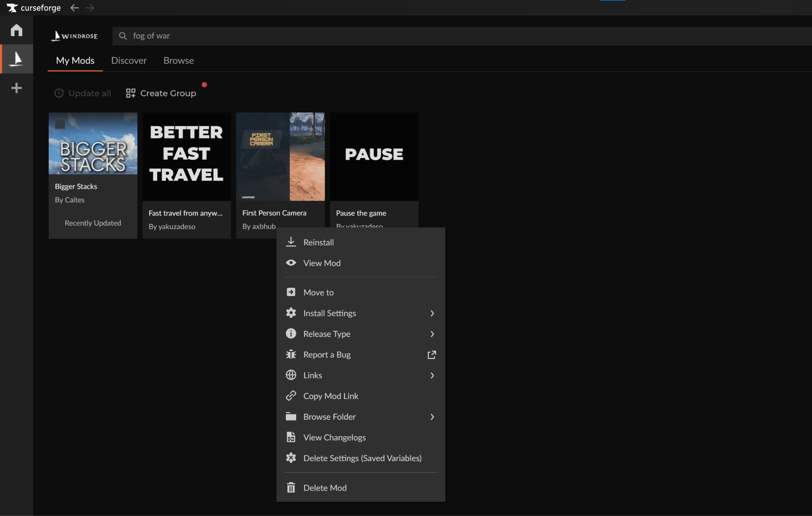
Task: Click the 'Pause the game' title text
Action: (x=361, y=213)
